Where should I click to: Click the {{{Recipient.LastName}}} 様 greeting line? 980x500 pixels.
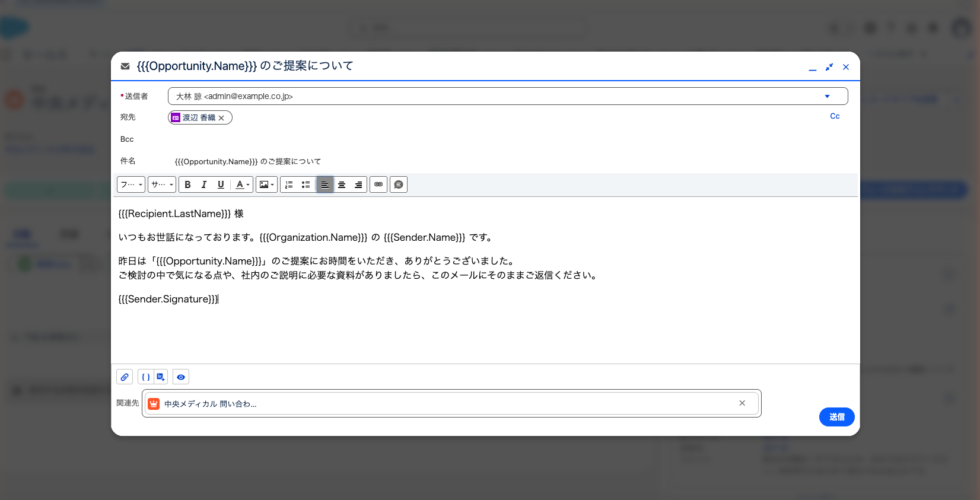click(181, 214)
